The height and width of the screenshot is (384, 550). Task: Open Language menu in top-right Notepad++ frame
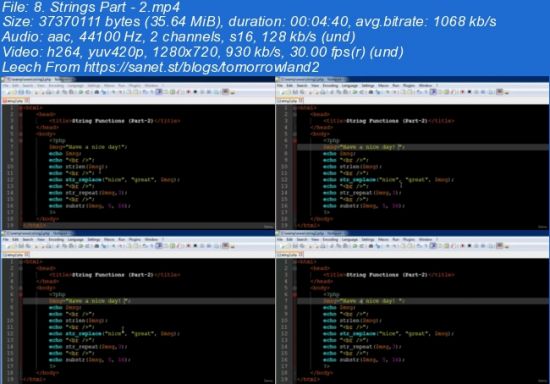[x=349, y=86]
